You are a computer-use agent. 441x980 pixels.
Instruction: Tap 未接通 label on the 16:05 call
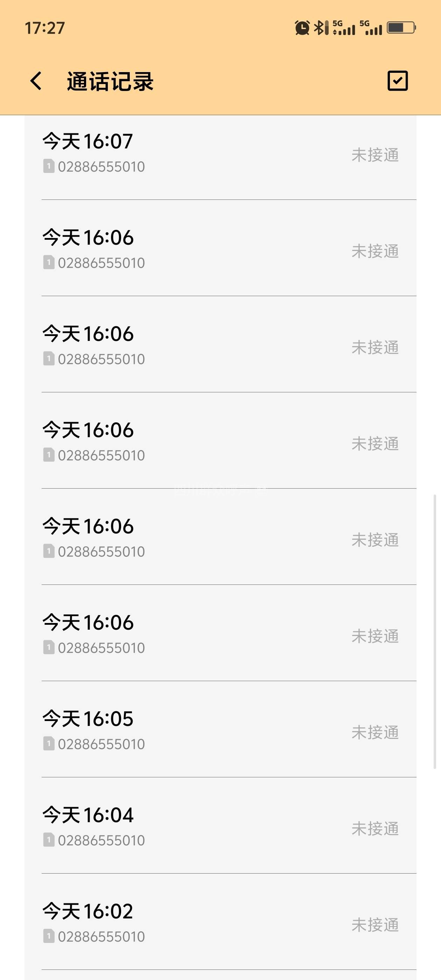tap(375, 732)
